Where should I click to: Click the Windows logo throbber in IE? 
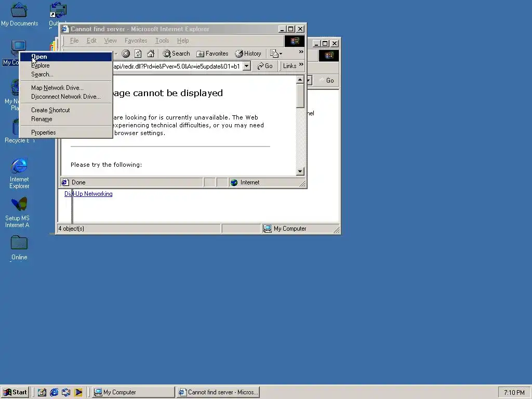[294, 41]
